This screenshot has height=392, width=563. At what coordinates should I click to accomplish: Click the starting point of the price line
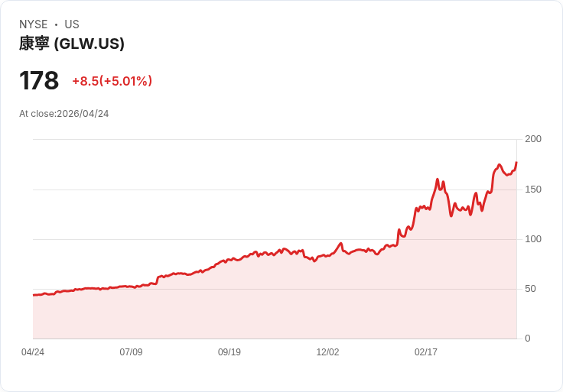tap(34, 295)
